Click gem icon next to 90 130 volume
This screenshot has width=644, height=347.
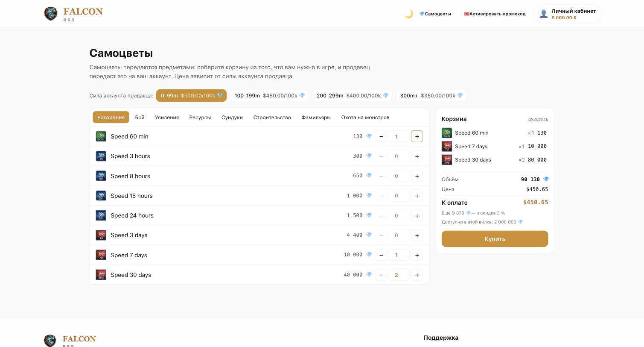point(546,179)
